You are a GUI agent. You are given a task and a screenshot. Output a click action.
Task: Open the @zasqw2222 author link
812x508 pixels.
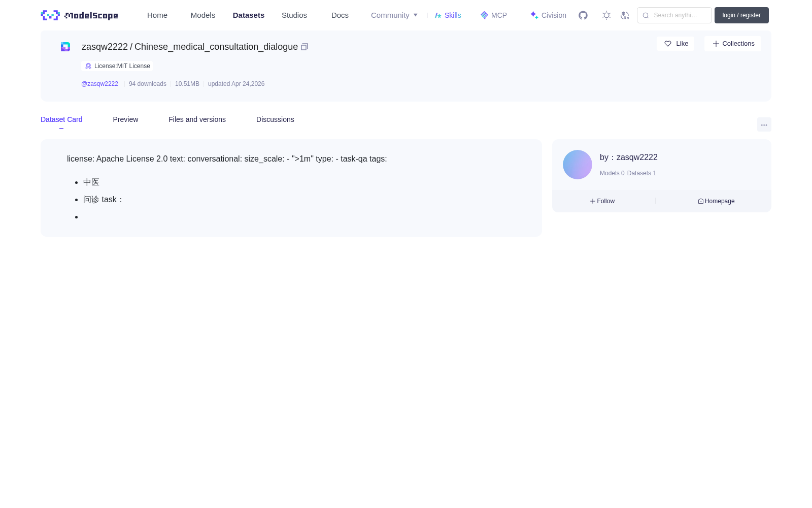pos(99,84)
